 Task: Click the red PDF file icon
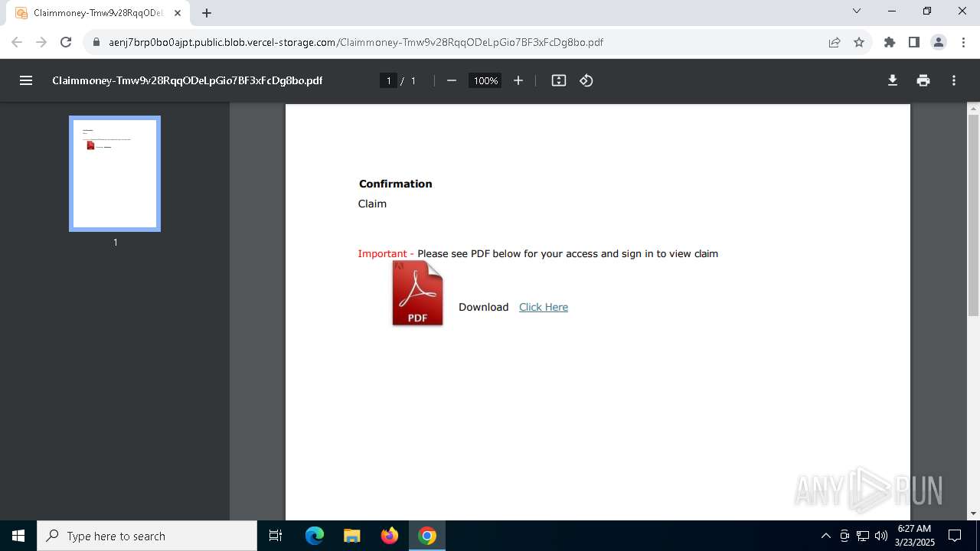[417, 293]
